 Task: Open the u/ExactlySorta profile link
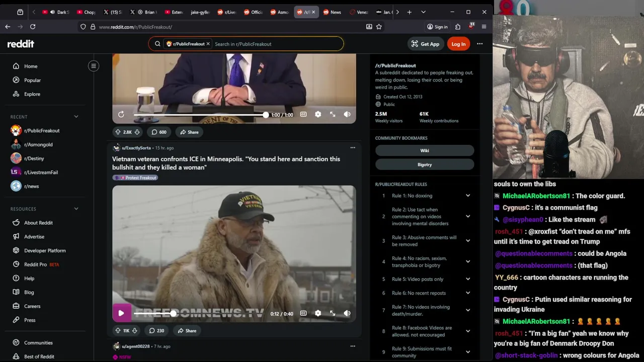(x=136, y=148)
